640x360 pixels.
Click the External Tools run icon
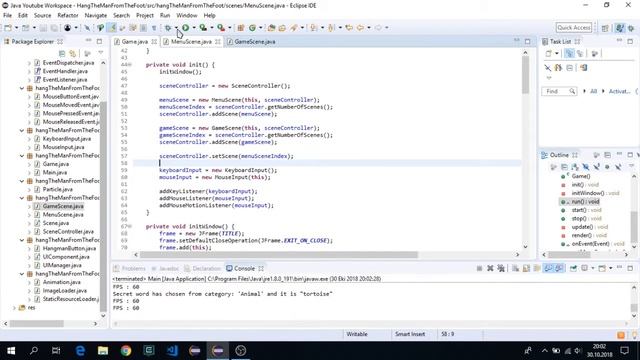(x=221, y=28)
